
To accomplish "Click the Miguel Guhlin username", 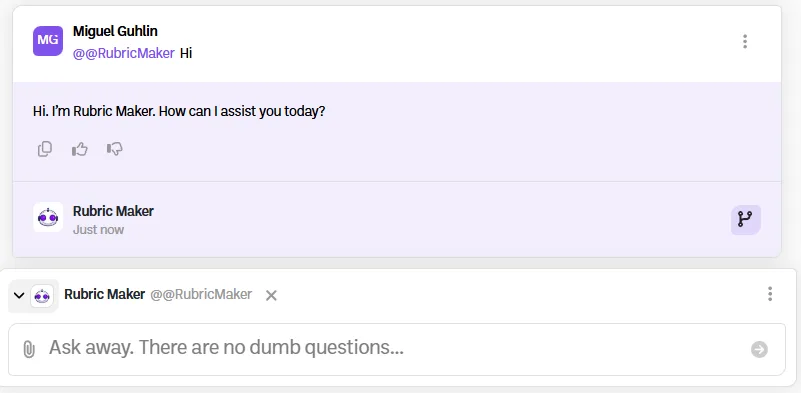I will [115, 31].
